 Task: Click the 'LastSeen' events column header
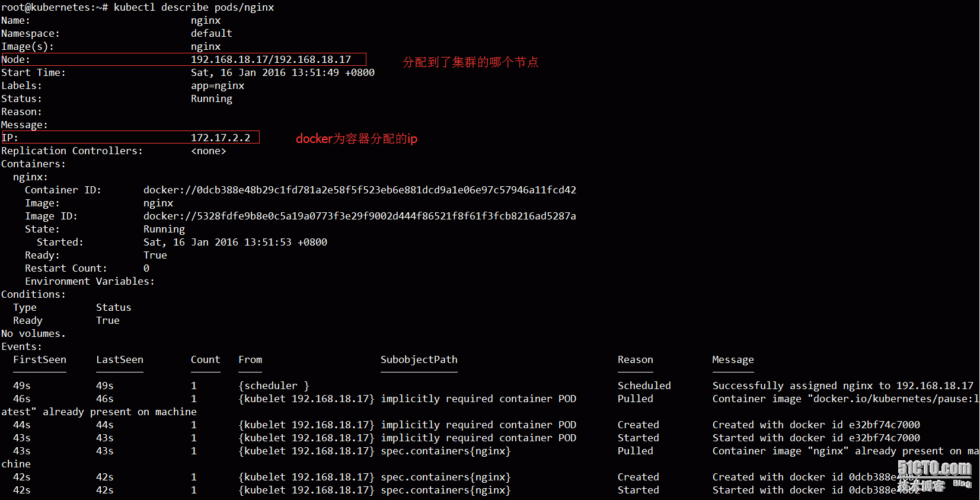tap(120, 360)
